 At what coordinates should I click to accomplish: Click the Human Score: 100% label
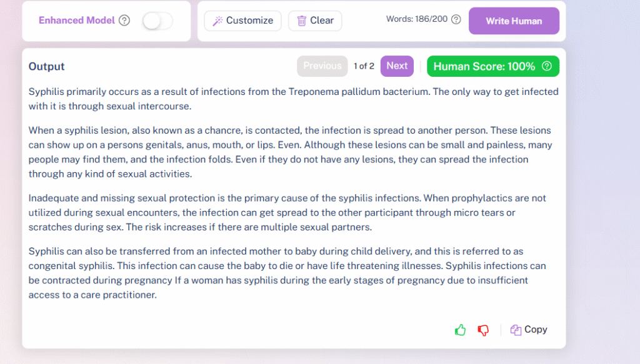[484, 66]
